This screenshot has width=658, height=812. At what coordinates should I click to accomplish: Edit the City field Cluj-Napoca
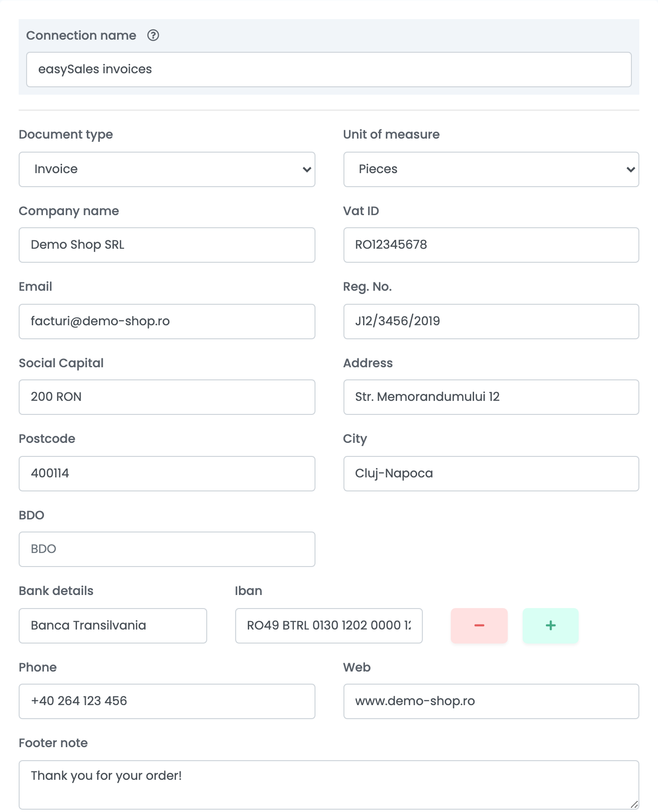(x=491, y=474)
